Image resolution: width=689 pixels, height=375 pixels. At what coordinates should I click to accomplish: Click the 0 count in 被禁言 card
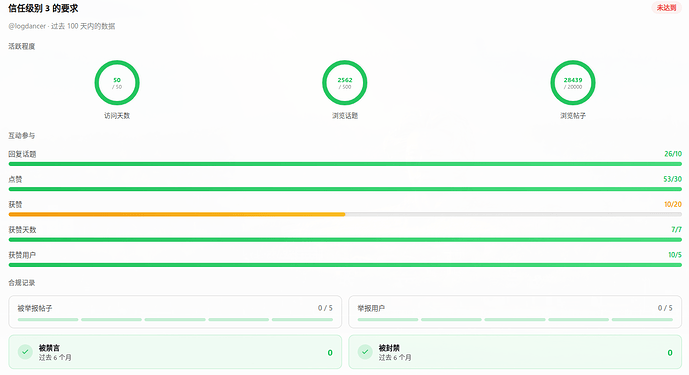pos(330,353)
